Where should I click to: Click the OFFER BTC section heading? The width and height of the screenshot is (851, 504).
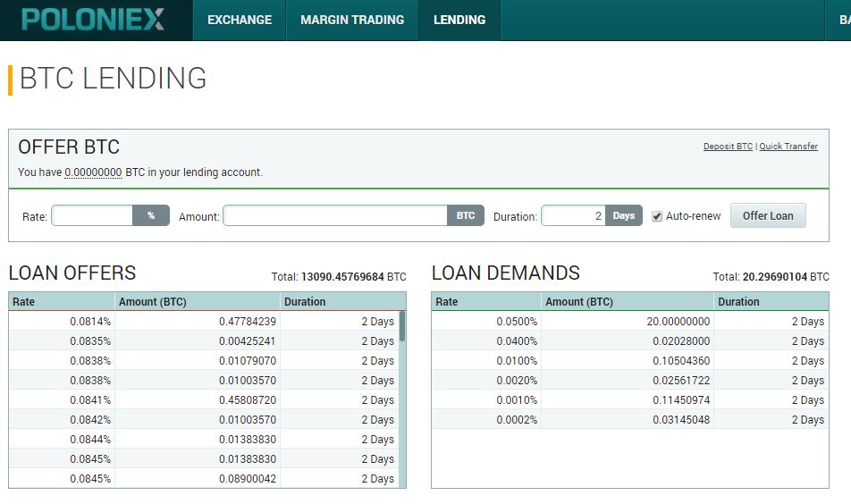tap(69, 147)
